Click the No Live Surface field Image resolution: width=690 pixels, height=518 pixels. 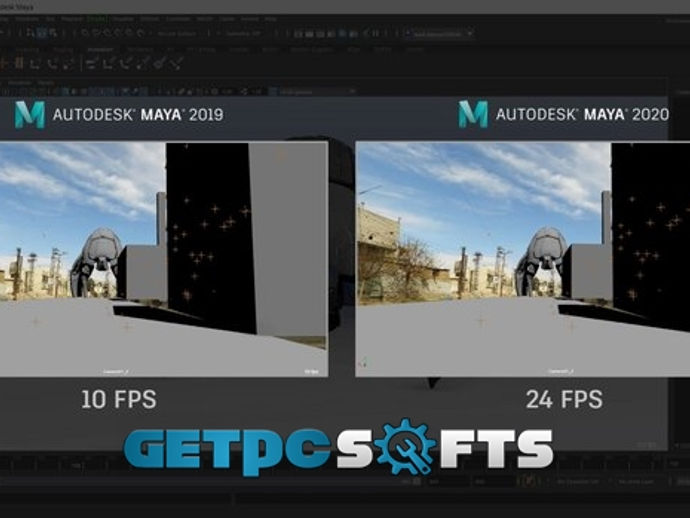point(177,33)
